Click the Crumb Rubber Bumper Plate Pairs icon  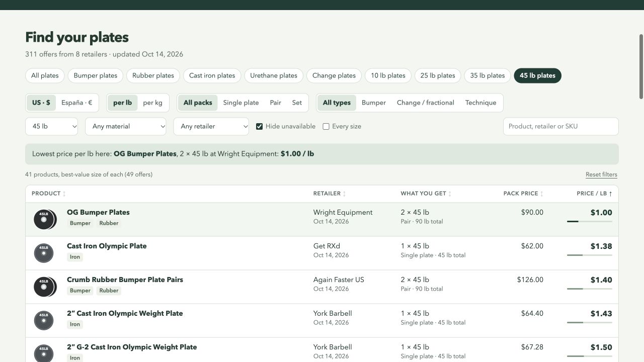pyautogui.click(x=45, y=287)
